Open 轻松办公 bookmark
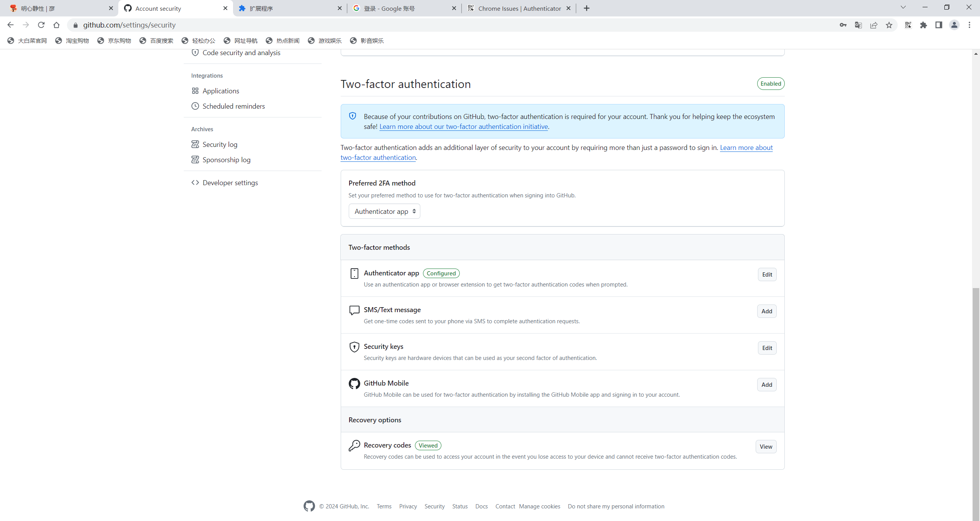The width and height of the screenshot is (980, 521). click(x=199, y=41)
